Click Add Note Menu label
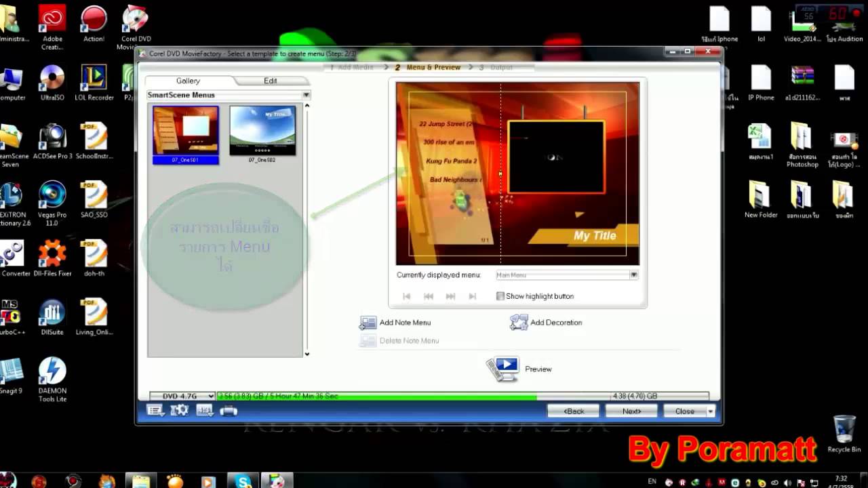The width and height of the screenshot is (868, 488). tap(405, 323)
